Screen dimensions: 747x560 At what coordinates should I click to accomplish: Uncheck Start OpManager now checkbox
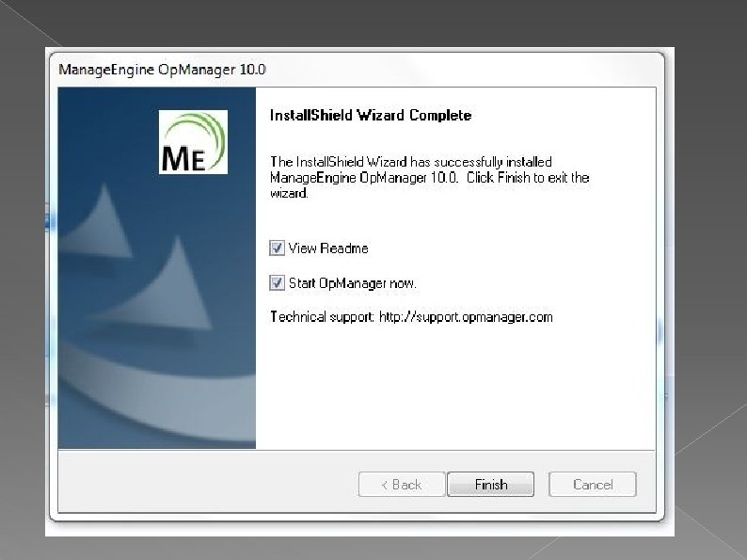pyautogui.click(x=277, y=282)
